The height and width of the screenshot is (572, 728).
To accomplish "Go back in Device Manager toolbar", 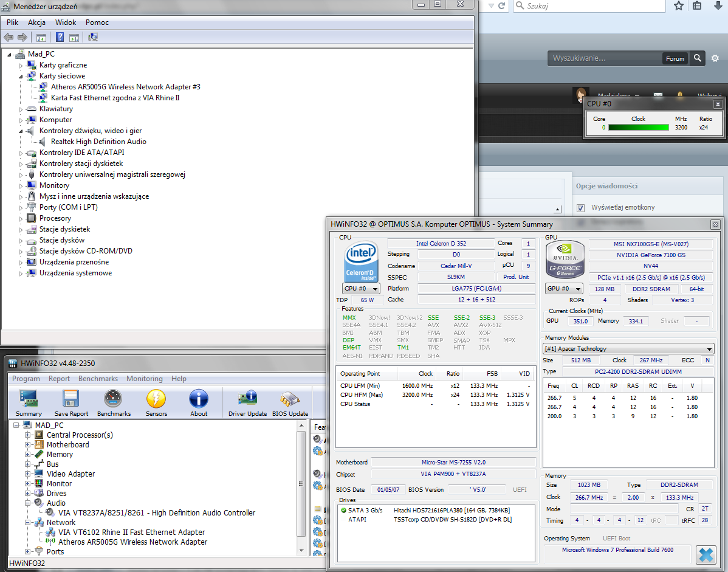I will pos(9,37).
